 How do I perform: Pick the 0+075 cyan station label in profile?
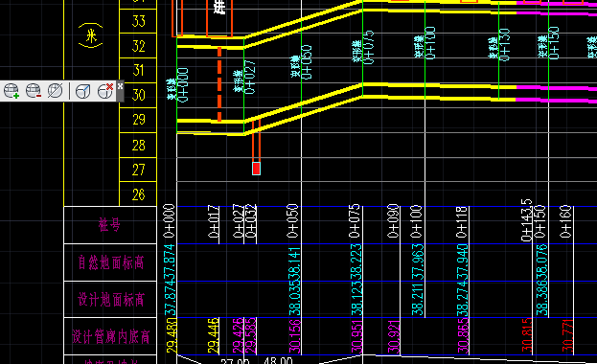pyautogui.click(x=369, y=47)
